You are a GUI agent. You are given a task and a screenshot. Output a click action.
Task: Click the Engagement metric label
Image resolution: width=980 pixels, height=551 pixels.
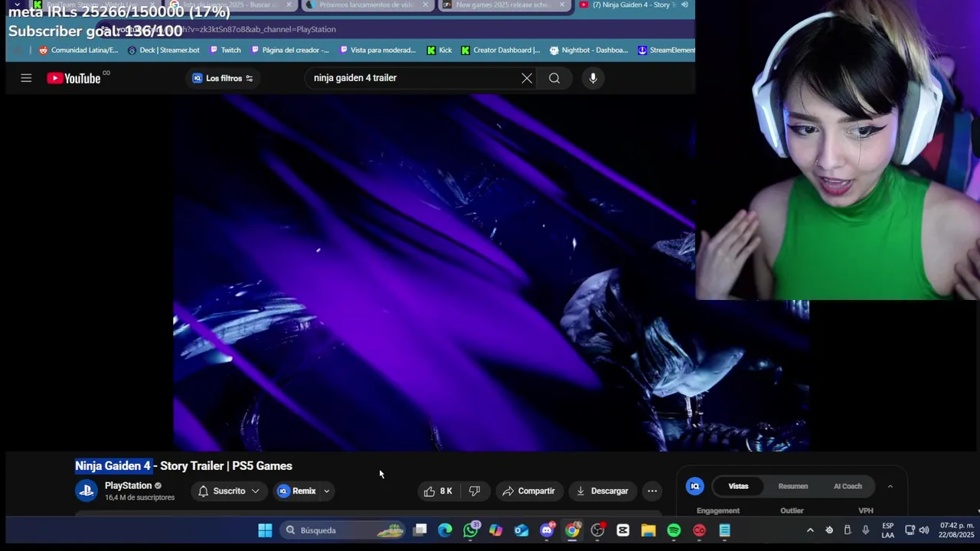(718, 510)
